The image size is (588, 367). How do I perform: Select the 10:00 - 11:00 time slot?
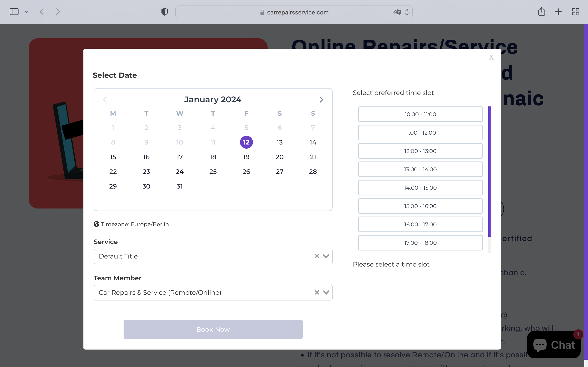420,114
